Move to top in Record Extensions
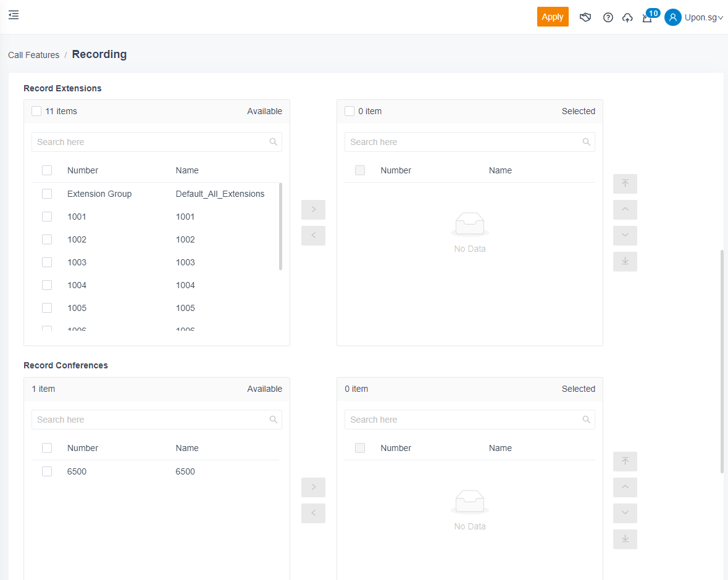Viewport: 728px width, 580px height. point(625,184)
